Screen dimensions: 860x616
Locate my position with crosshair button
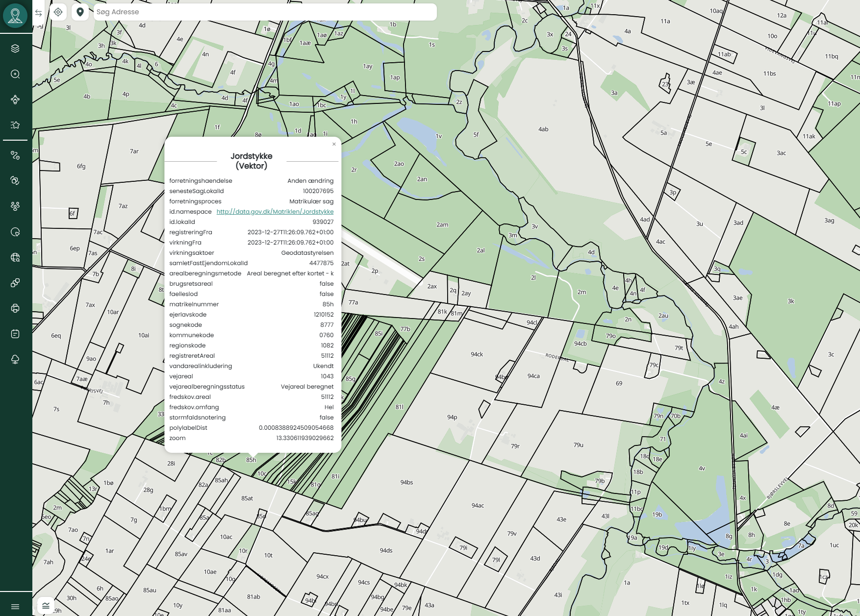pyautogui.click(x=58, y=12)
